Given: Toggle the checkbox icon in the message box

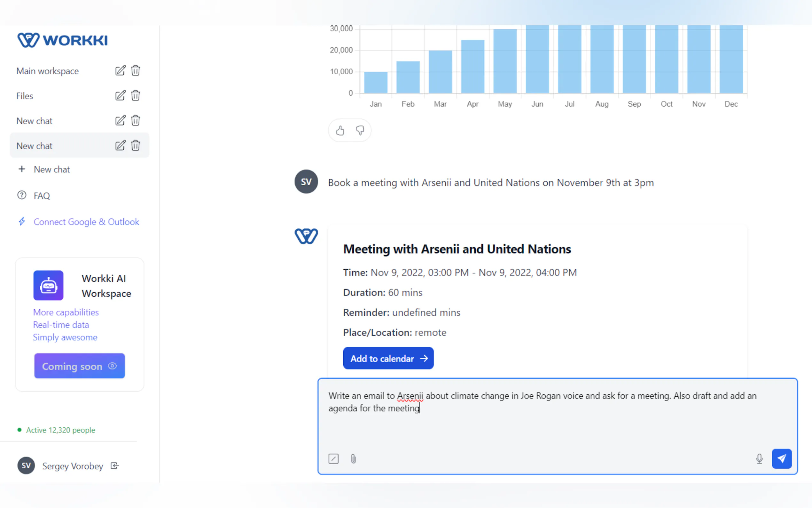Looking at the screenshot, I should click(x=333, y=459).
